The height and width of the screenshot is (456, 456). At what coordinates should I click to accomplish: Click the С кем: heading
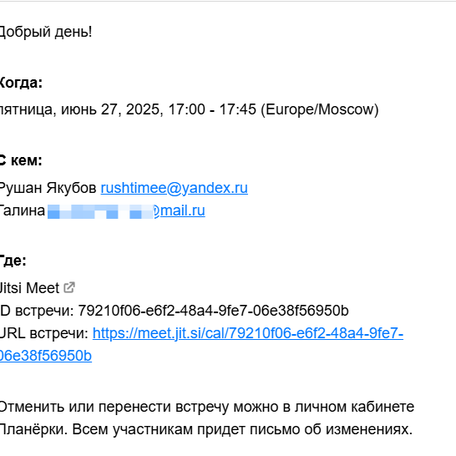click(x=21, y=160)
